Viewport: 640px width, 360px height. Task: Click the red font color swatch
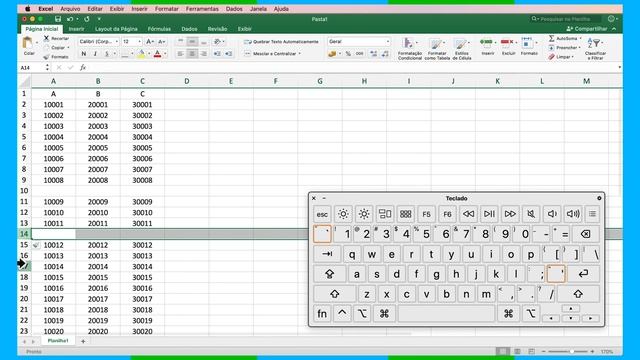(158, 53)
